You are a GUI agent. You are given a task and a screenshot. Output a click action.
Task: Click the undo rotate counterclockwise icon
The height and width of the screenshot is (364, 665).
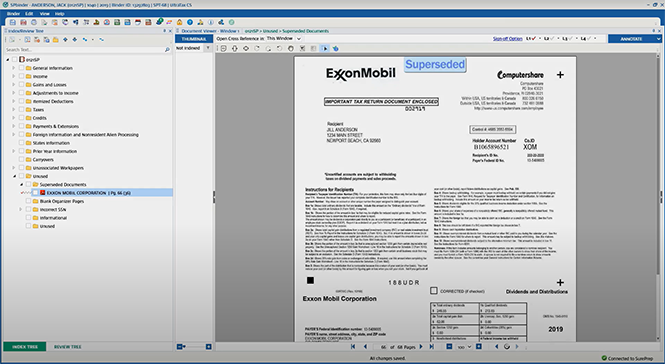[x=279, y=48]
